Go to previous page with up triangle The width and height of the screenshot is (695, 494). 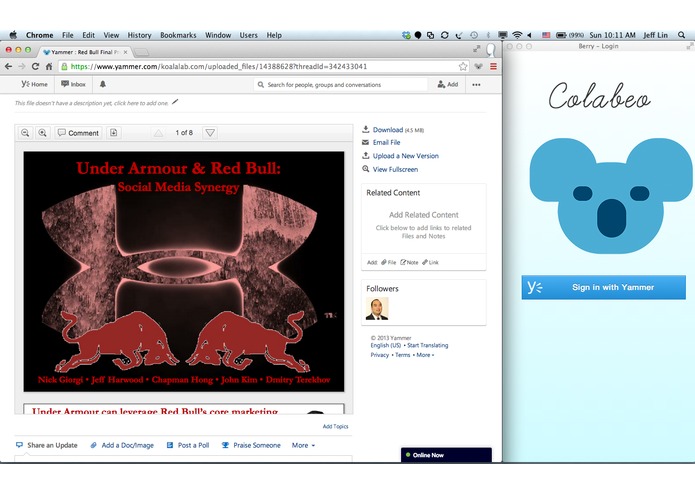158,133
